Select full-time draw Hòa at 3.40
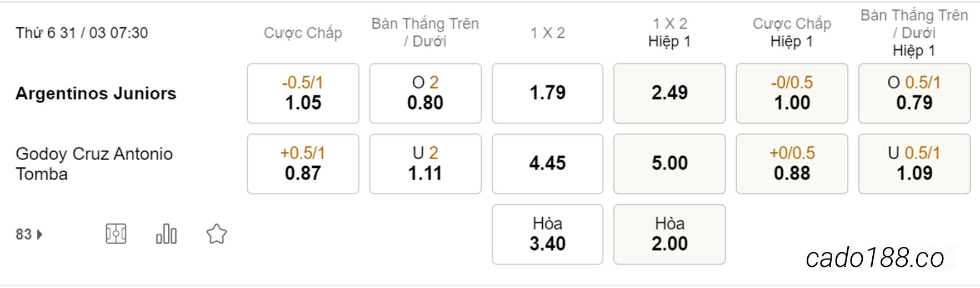980x288 pixels. (547, 234)
